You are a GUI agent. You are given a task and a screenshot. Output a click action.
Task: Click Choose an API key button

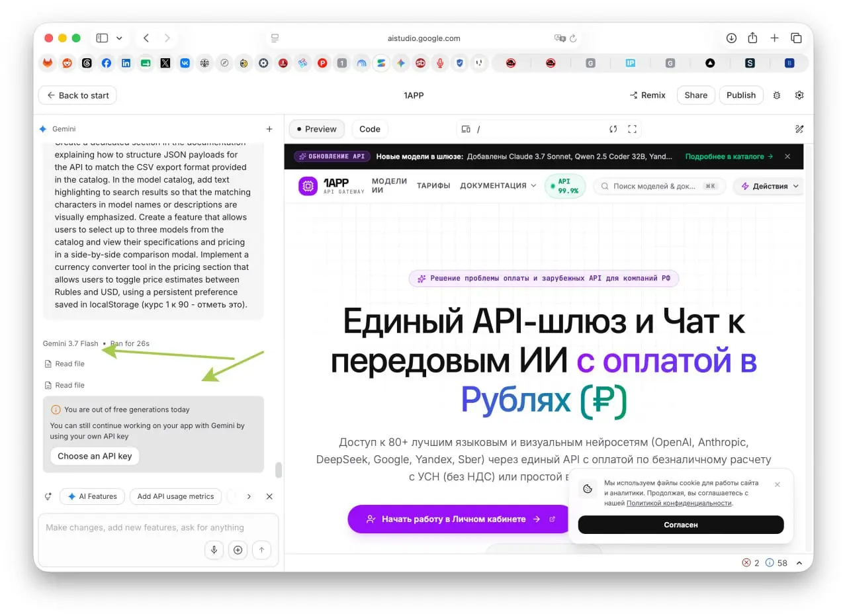point(95,456)
